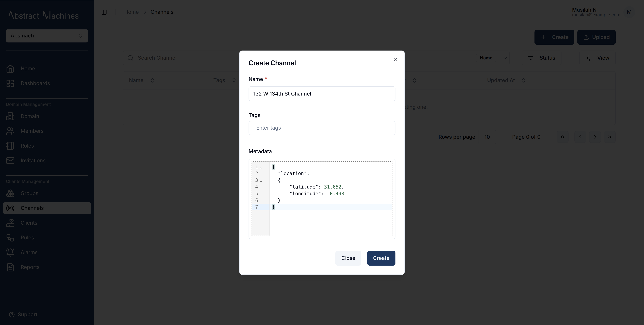This screenshot has height=325, width=644.
Task: Click the Rules icon in the sidebar
Action: 10,238
